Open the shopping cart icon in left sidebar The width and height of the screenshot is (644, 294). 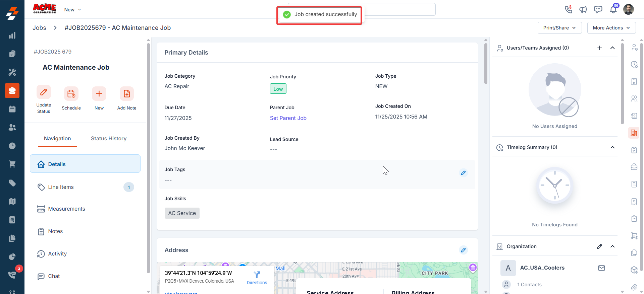12,164
